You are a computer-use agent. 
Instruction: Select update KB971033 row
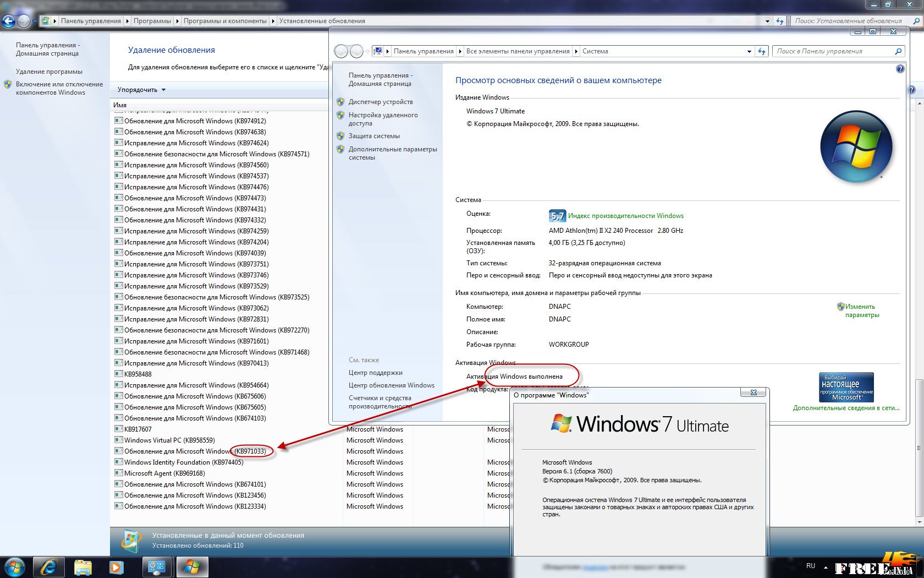tap(195, 451)
